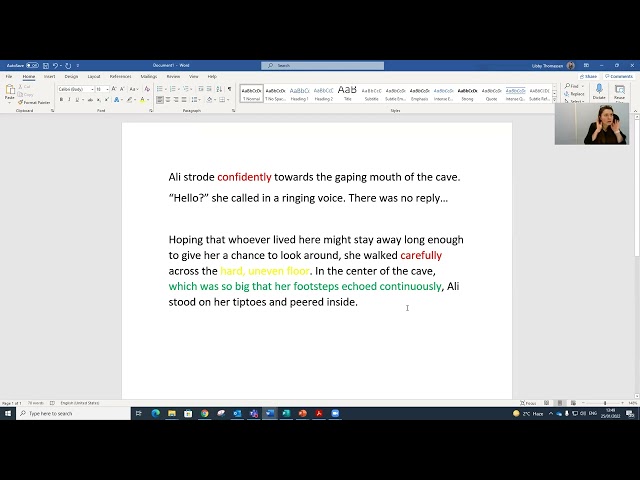Apply the text highlight color
This screenshot has width=640, height=480.
coord(130,100)
